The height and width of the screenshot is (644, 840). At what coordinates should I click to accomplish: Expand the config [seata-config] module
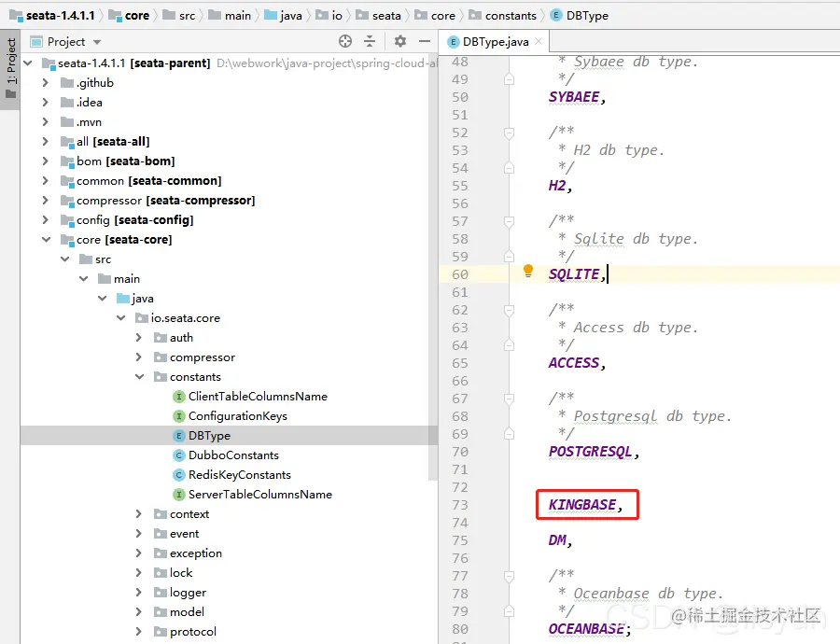(46, 219)
